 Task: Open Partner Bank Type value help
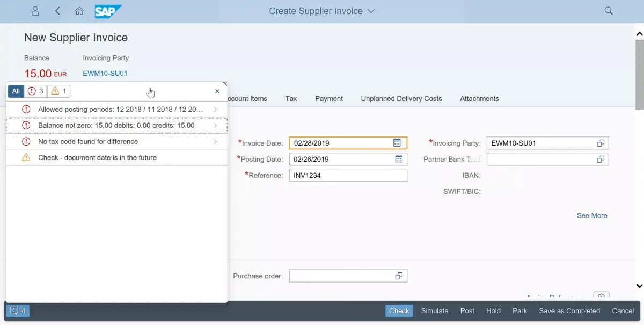tap(601, 159)
